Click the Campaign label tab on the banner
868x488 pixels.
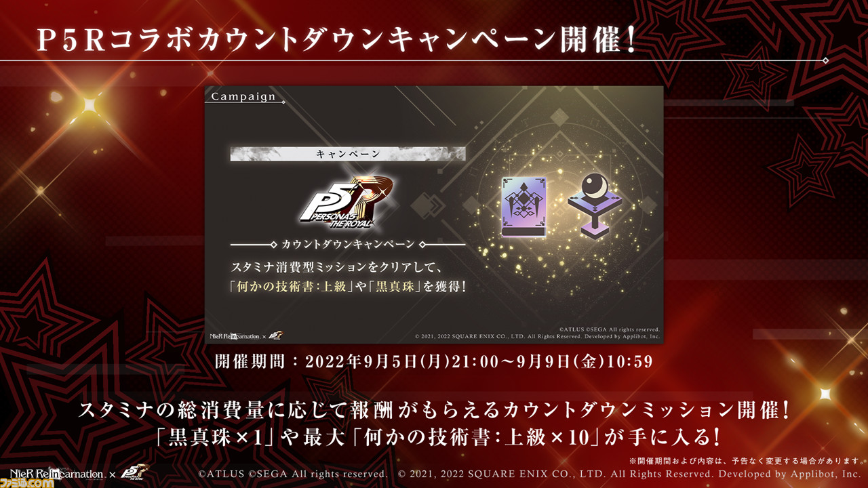coord(243,96)
